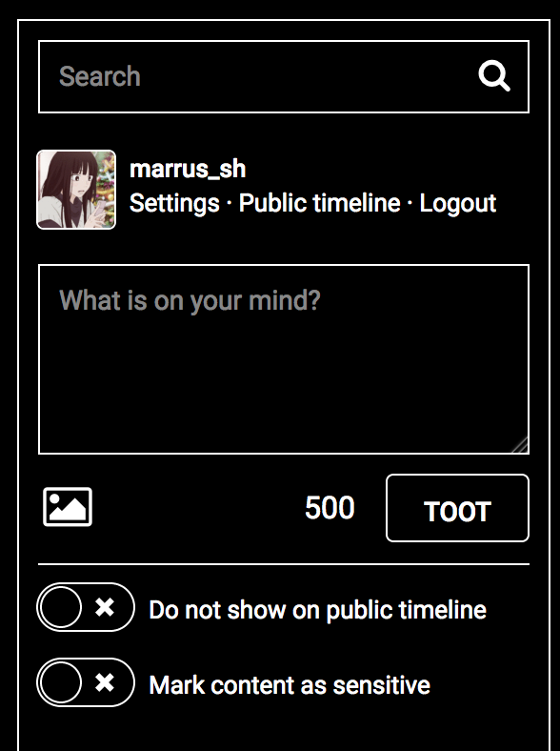Click the Mark content as sensitive label
Viewport: 560px width, 751px height.
click(290, 685)
